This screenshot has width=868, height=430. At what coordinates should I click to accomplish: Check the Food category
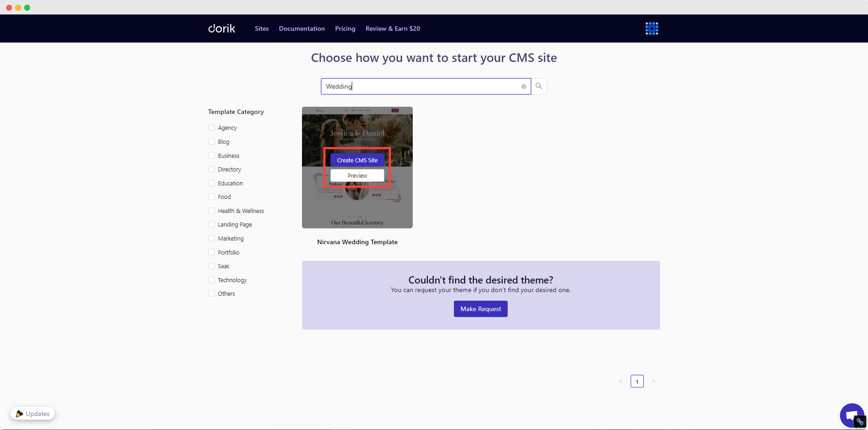[212, 197]
